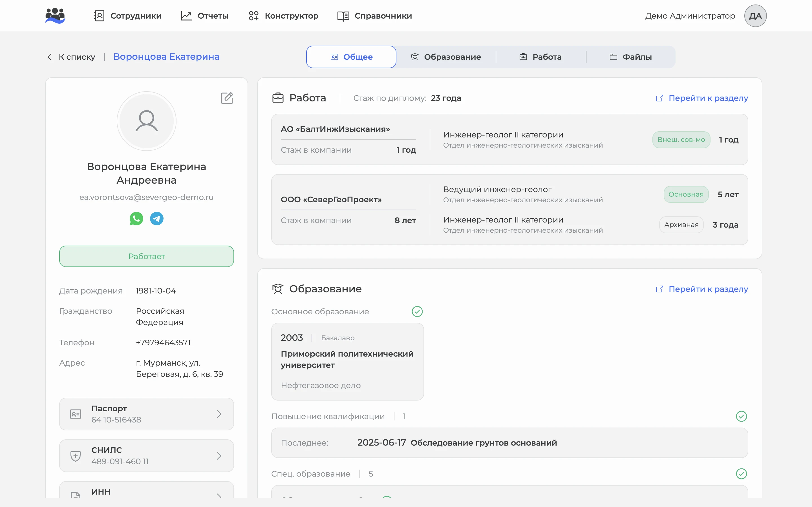Click employee profile photo placeholder
This screenshot has height=507, width=812.
pyautogui.click(x=147, y=121)
